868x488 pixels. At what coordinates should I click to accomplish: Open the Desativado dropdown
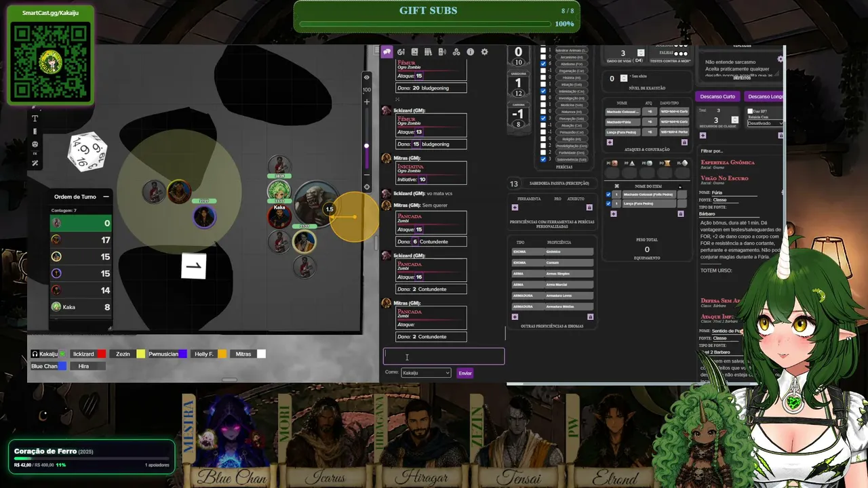click(x=765, y=123)
